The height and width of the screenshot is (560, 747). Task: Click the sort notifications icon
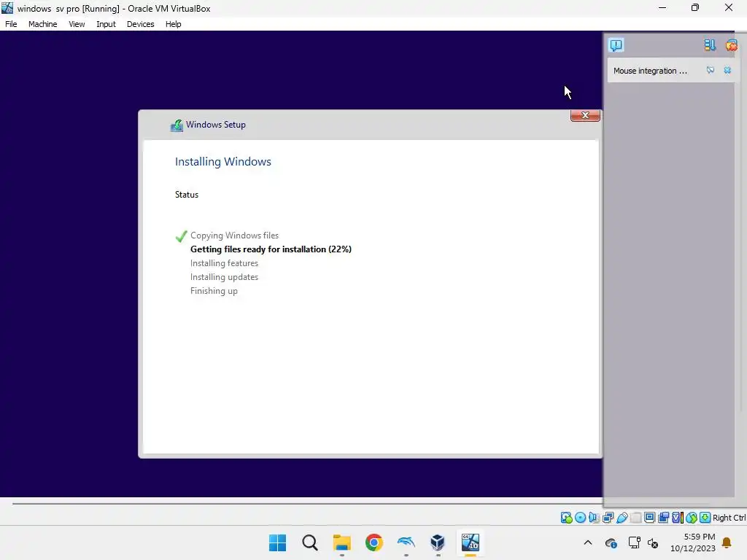tap(710, 45)
